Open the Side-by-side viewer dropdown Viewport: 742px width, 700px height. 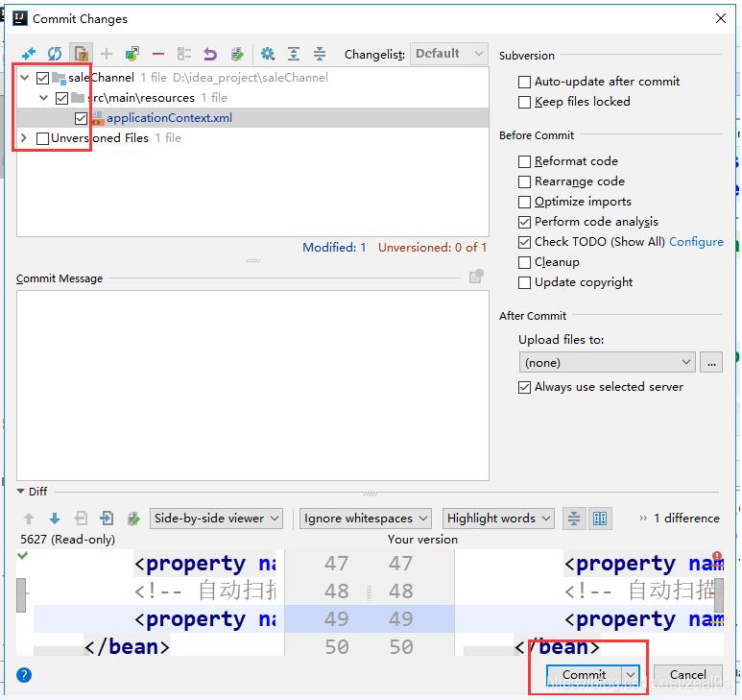[x=216, y=519]
